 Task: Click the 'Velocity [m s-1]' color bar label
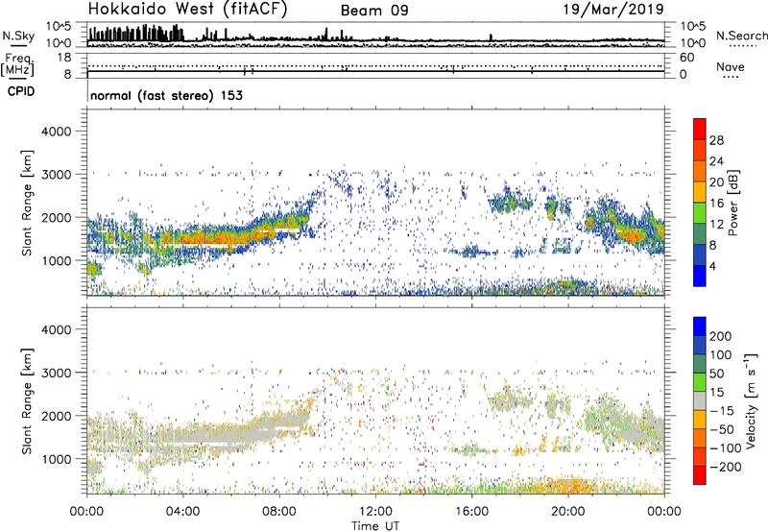[751, 400]
